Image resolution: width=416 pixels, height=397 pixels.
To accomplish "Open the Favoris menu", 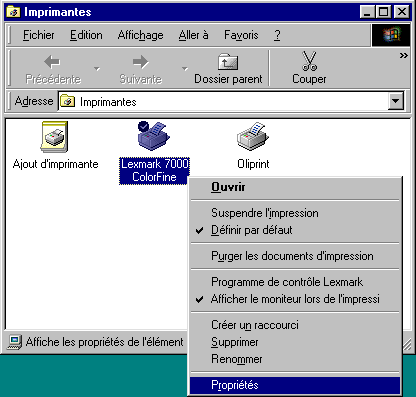I will coord(241,35).
